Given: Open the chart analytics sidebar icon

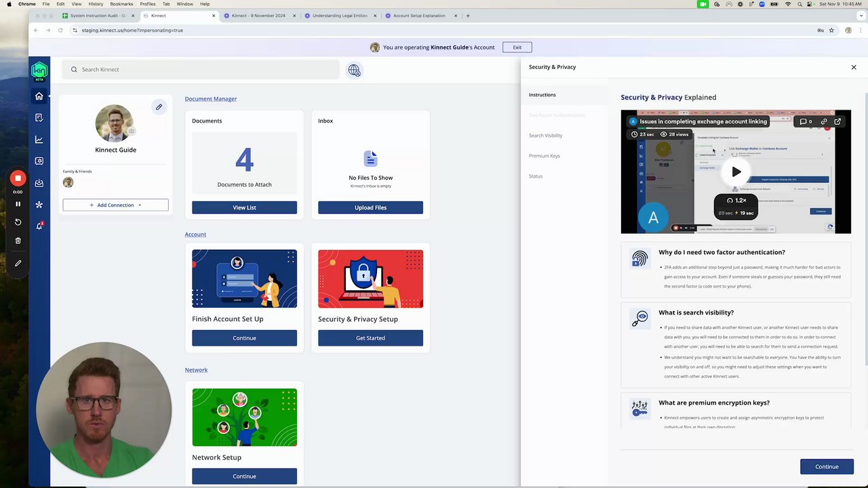Looking at the screenshot, I should 39,140.
